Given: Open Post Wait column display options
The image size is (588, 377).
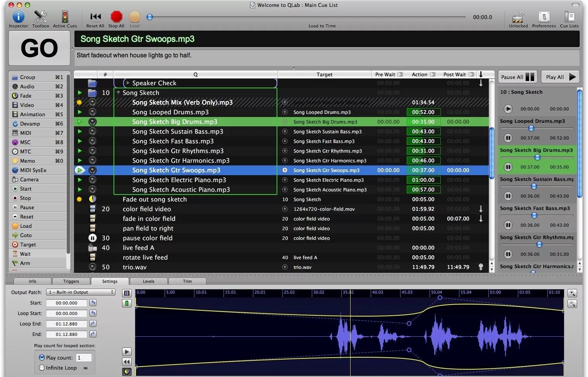Looking at the screenshot, I should pyautogui.click(x=471, y=74).
